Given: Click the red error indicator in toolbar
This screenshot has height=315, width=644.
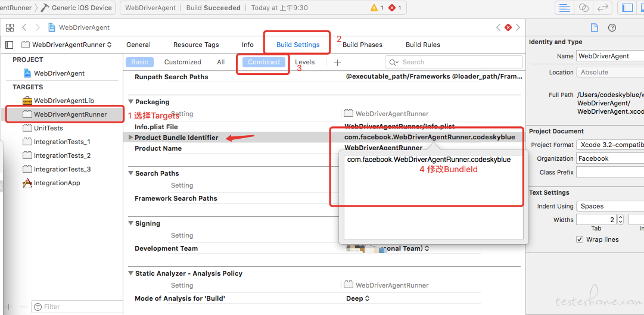Looking at the screenshot, I should pos(394,8).
